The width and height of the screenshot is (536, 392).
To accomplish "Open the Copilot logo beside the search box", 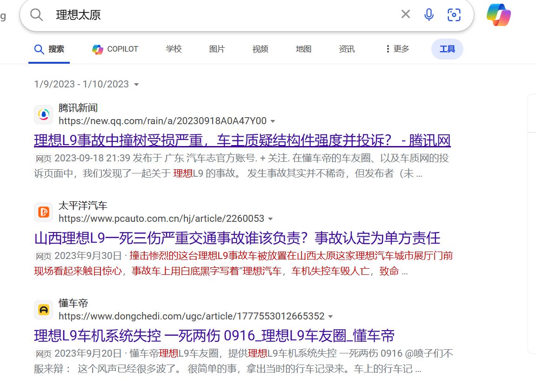I will pyautogui.click(x=499, y=15).
